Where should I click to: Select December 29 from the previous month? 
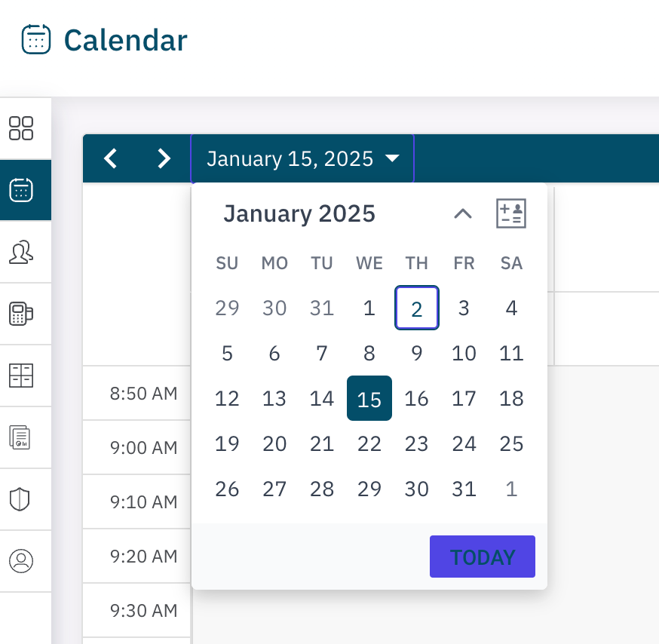[227, 308]
